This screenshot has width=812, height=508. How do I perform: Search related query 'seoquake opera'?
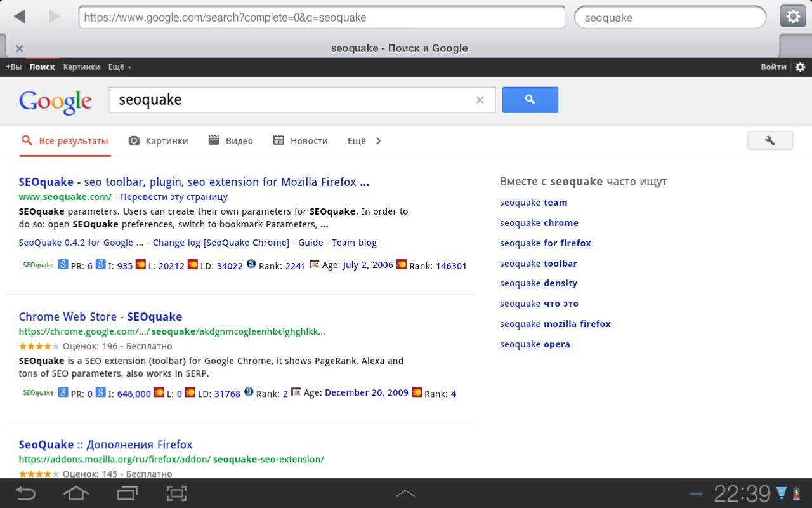tap(535, 344)
